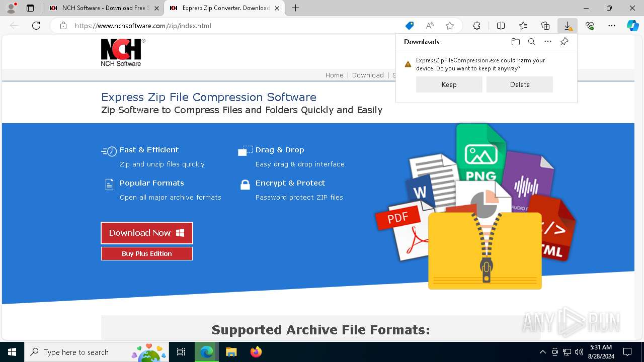Open the notification center icon
Viewport: 644px width, 362px height.
[627, 352]
